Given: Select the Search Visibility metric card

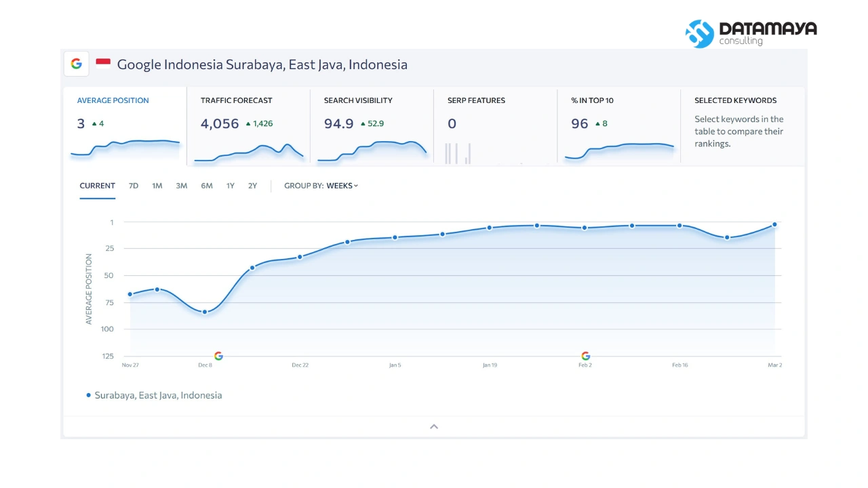Looking at the screenshot, I should [x=372, y=126].
